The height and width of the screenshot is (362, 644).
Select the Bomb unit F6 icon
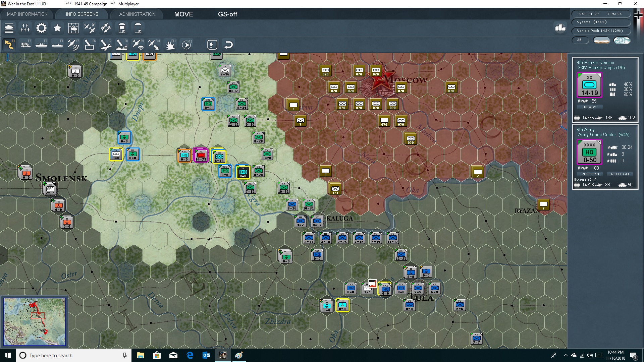click(90, 45)
